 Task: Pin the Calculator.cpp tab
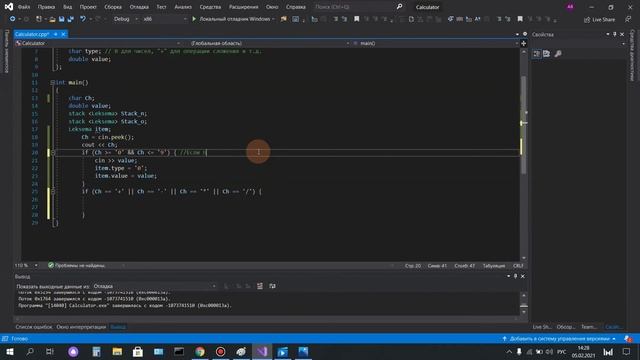coord(56,34)
